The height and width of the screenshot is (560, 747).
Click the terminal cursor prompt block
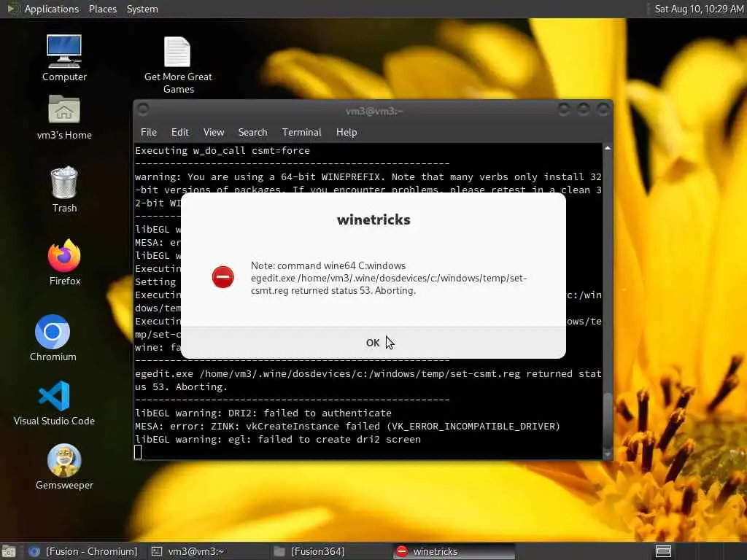click(138, 452)
